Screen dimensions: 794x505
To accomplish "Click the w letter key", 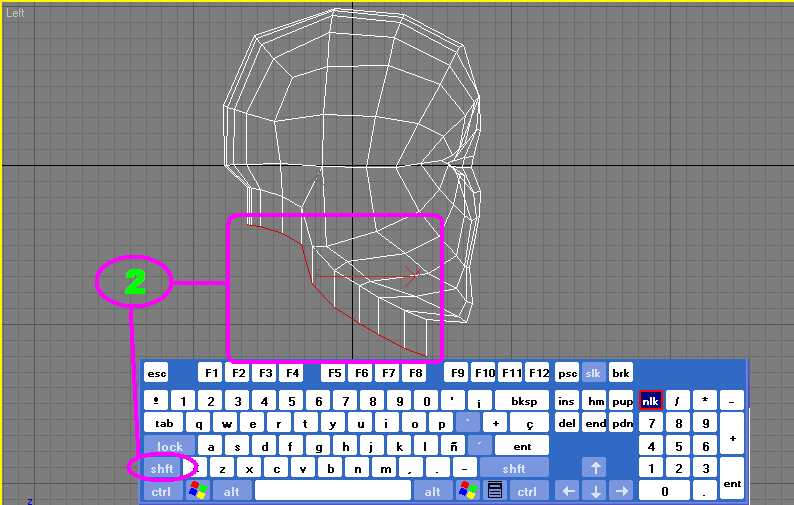I will click(226, 423).
